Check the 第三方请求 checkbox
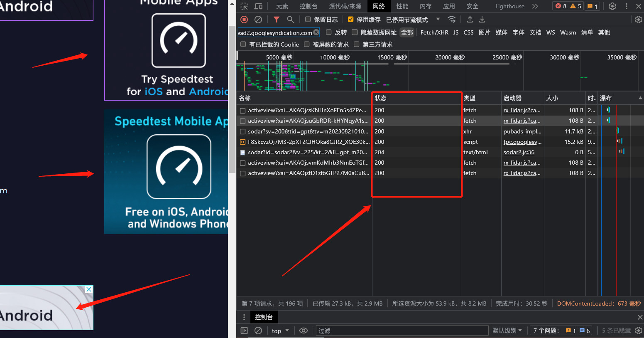The image size is (644, 338). click(356, 44)
